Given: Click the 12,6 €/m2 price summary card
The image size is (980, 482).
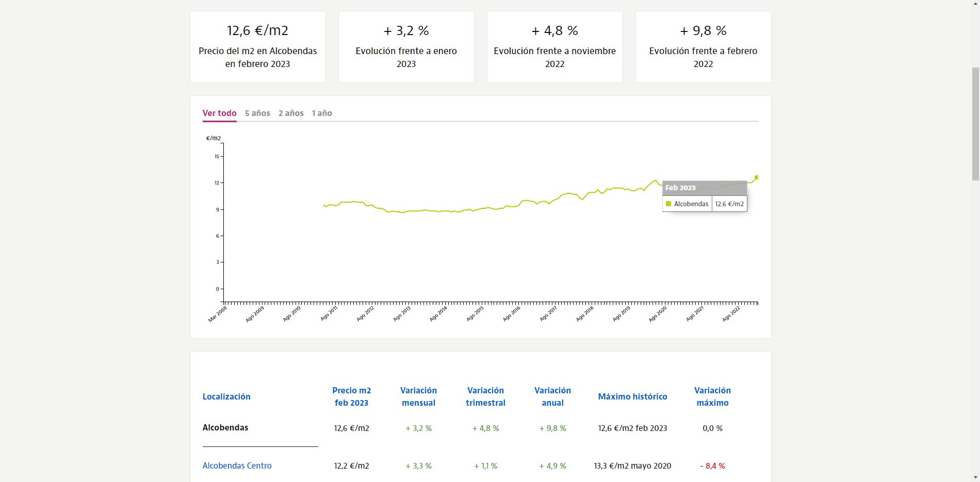Looking at the screenshot, I should [x=258, y=47].
